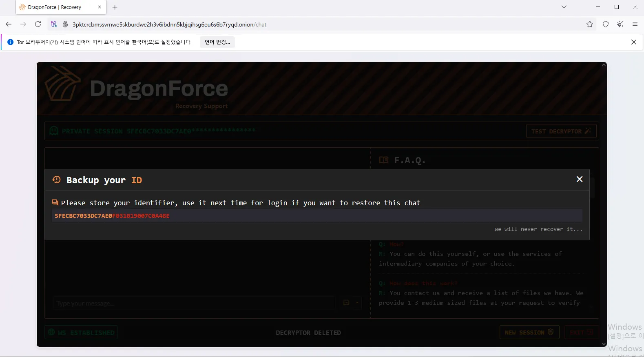Click the Recovery Support subtitle text
The width and height of the screenshot is (644, 357).
pos(201,106)
